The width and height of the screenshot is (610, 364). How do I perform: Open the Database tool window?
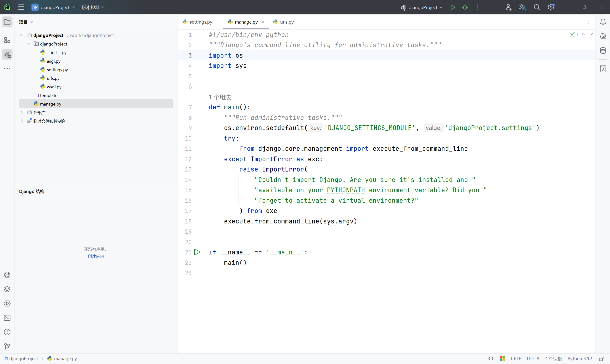coord(603,51)
